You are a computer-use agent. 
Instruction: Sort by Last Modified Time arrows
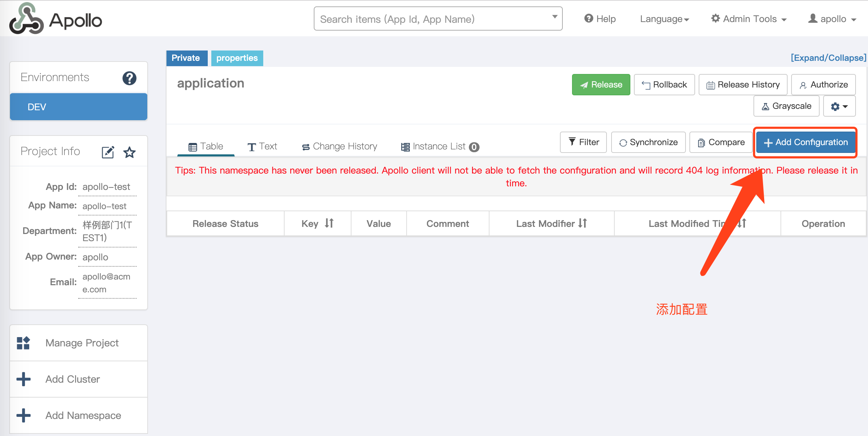[x=742, y=223]
